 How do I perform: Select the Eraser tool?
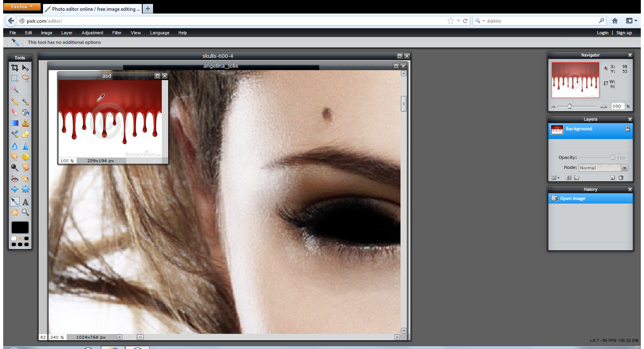click(x=15, y=112)
